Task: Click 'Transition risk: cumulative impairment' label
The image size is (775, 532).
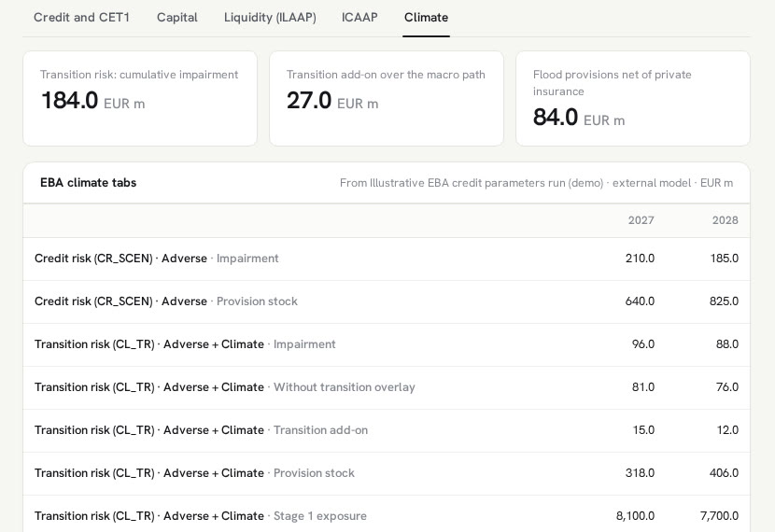Action: tap(139, 75)
